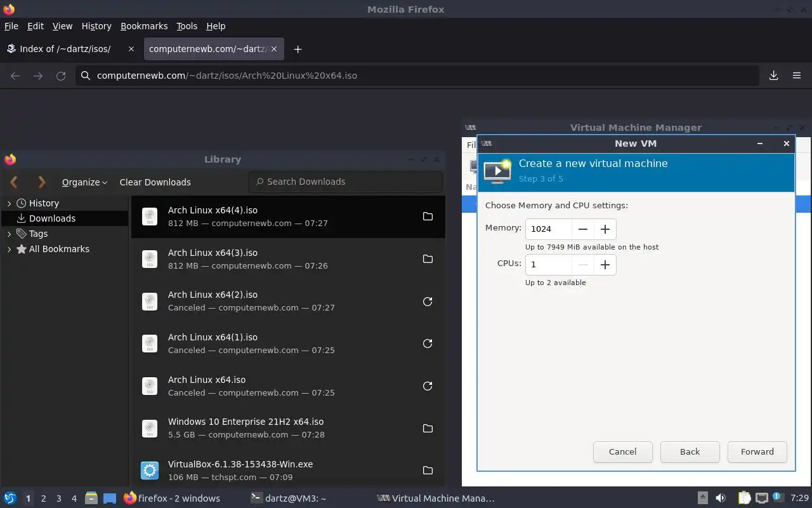The height and width of the screenshot is (508, 812).
Task: Increase the Memory value with plus
Action: [x=605, y=229]
